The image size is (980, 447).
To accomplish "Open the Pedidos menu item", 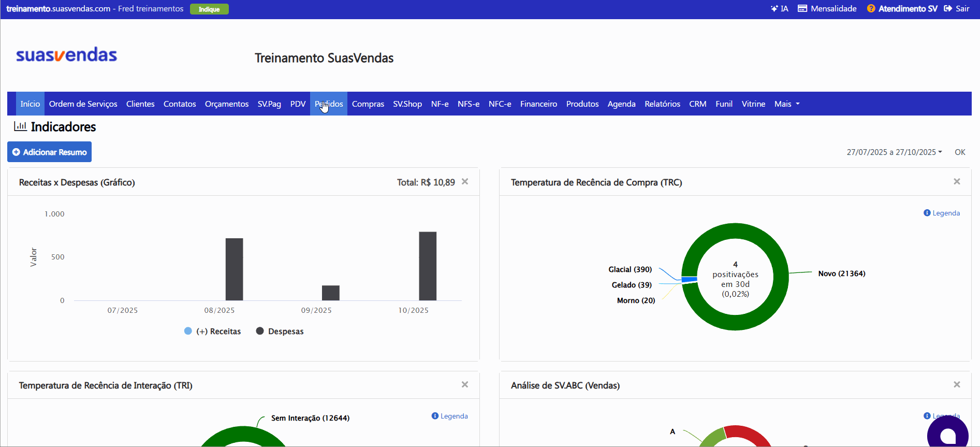I will (x=329, y=104).
